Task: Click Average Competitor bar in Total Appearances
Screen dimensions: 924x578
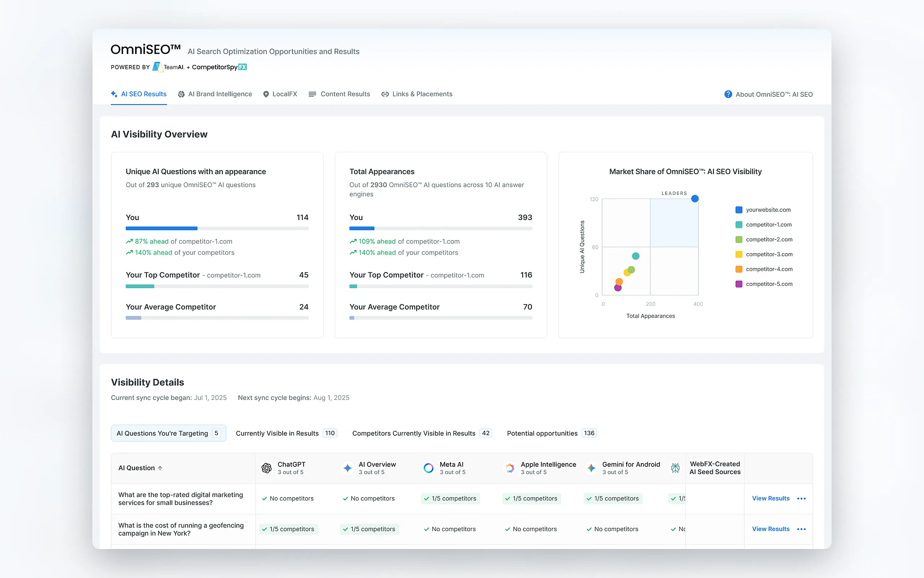Action: coord(441,318)
